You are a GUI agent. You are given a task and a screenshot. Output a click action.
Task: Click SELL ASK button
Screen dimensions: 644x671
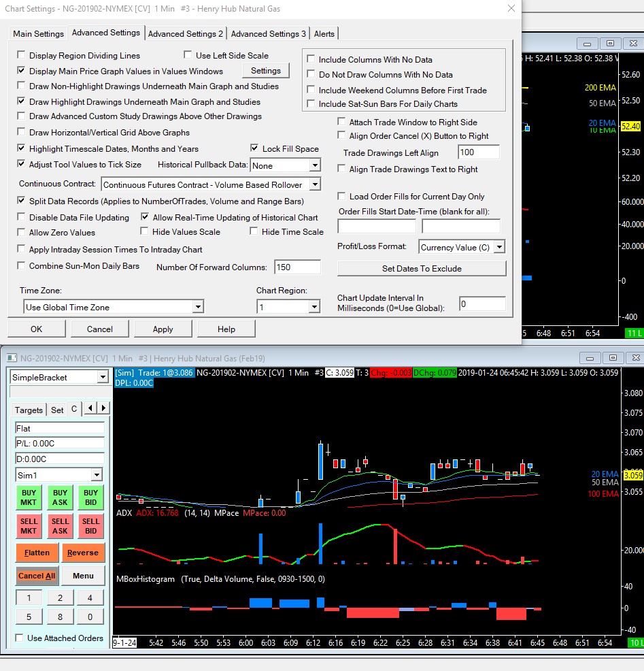(60, 526)
